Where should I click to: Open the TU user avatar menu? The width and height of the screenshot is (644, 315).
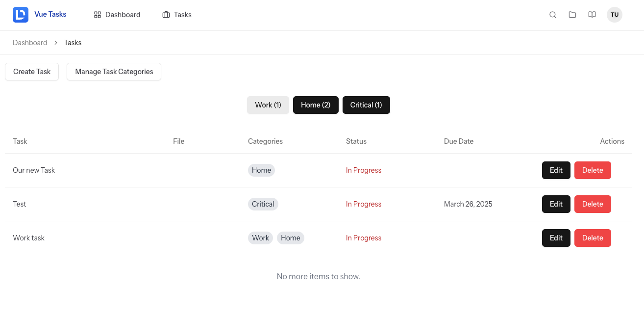point(615,15)
